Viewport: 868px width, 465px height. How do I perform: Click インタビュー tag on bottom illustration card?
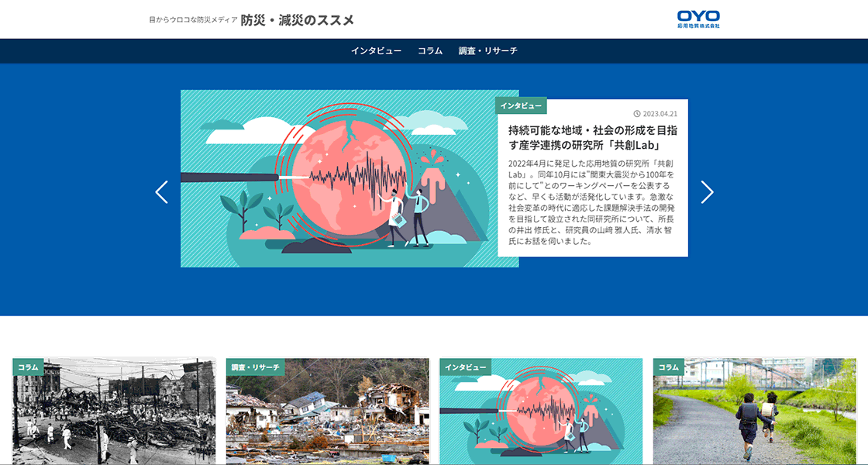(465, 367)
